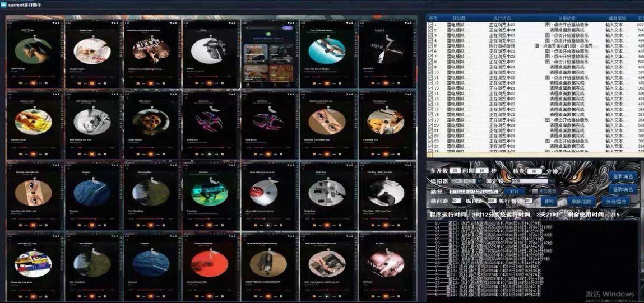Pause the Show Me The Way player

click(x=33, y=295)
